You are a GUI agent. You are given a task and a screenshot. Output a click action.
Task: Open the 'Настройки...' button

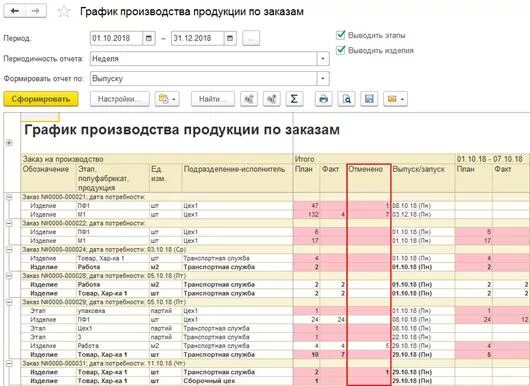click(x=120, y=99)
